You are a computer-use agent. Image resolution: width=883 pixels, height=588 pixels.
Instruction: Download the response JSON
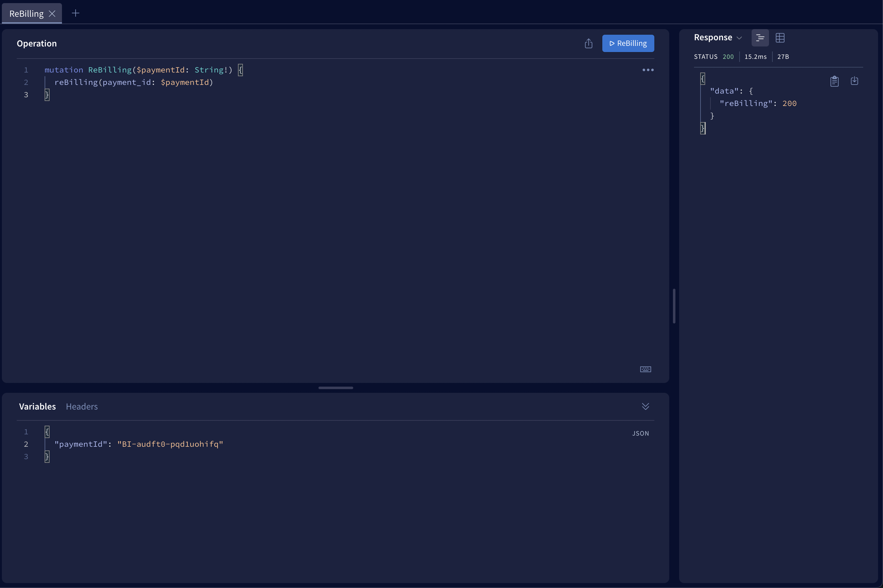click(x=854, y=81)
